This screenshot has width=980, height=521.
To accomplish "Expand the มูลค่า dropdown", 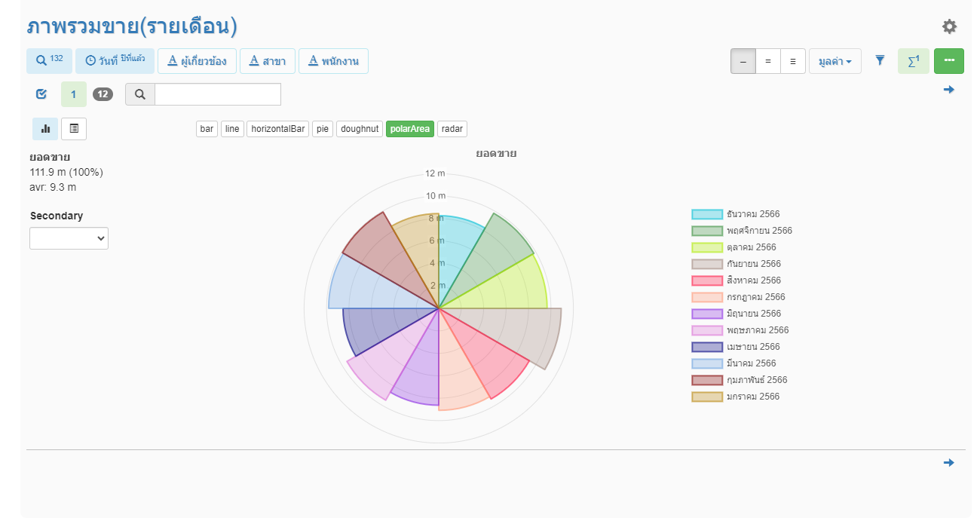I will 835,61.
